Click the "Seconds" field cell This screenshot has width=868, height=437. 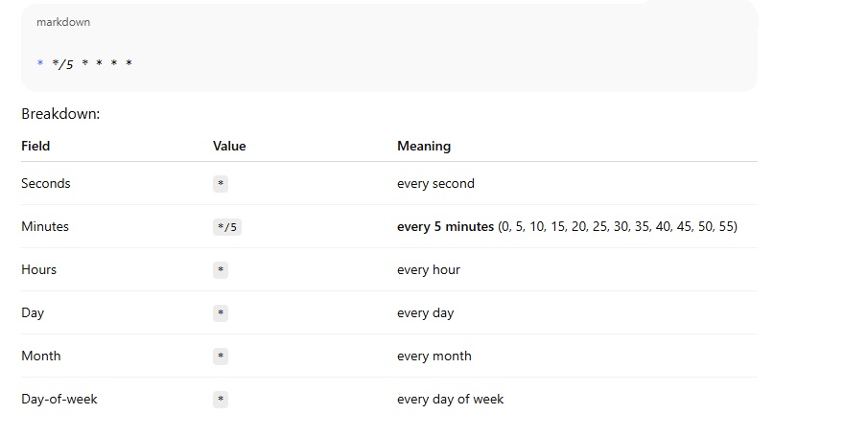click(x=46, y=183)
